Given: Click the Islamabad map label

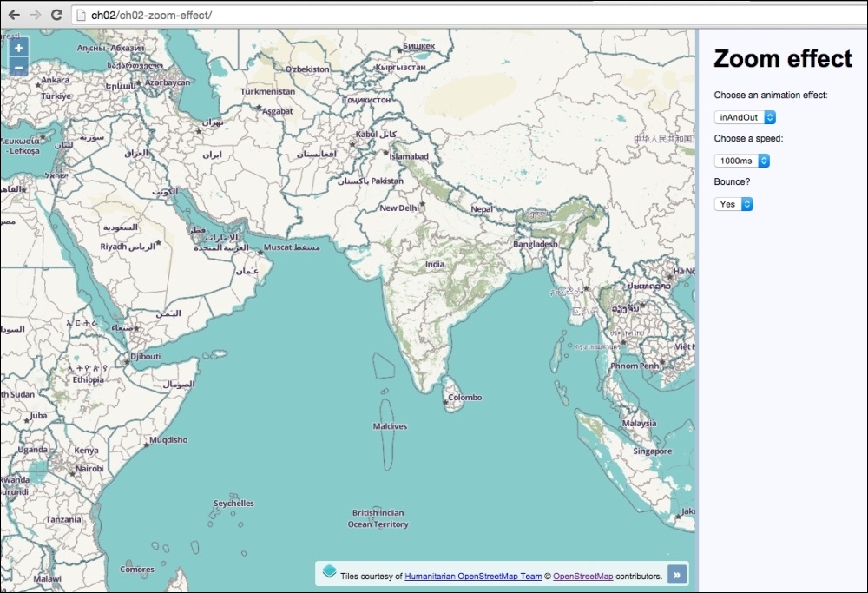Looking at the screenshot, I should 409,156.
